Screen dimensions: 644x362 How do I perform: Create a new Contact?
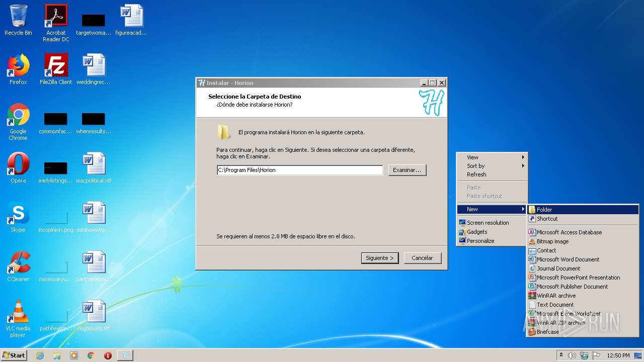583,250
